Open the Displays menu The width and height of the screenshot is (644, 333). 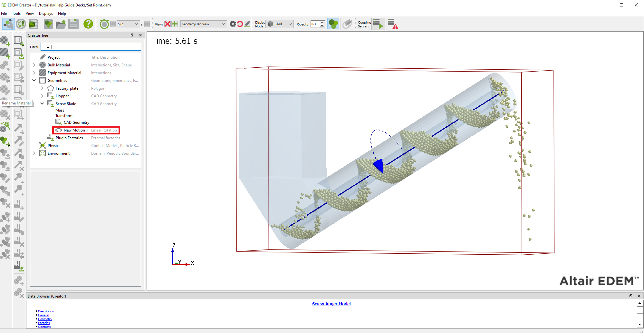point(46,14)
